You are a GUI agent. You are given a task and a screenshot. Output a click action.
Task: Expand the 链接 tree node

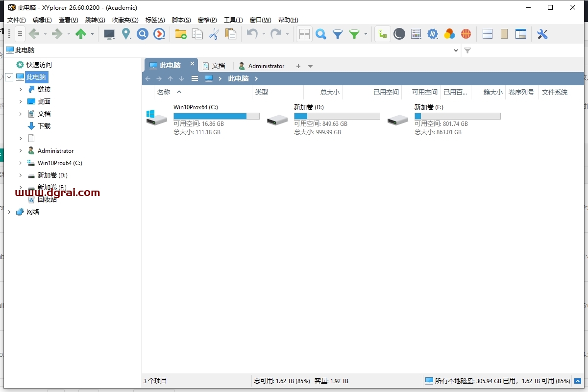(x=21, y=89)
